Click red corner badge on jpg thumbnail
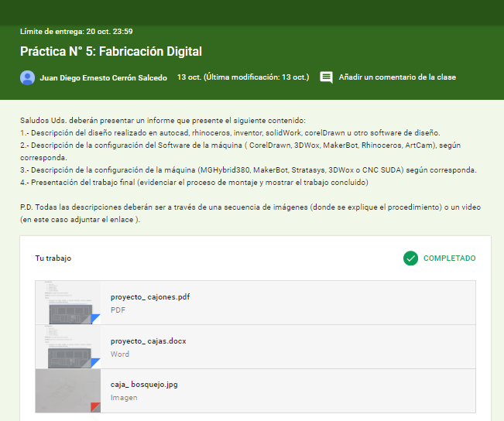 tap(95, 407)
